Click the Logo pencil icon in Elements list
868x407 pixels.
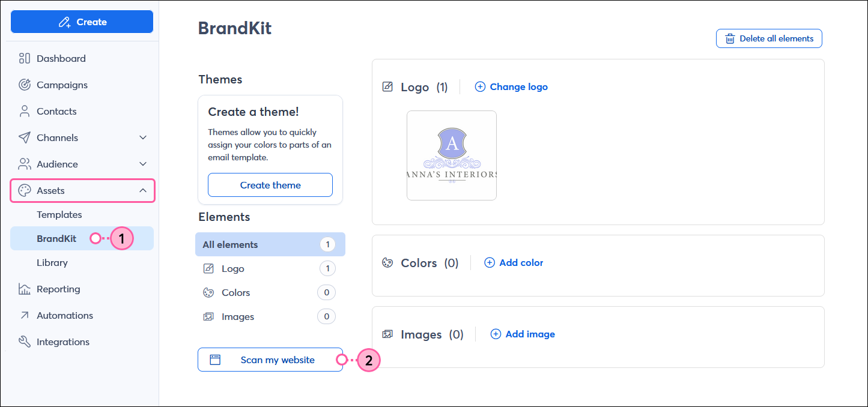(210, 268)
